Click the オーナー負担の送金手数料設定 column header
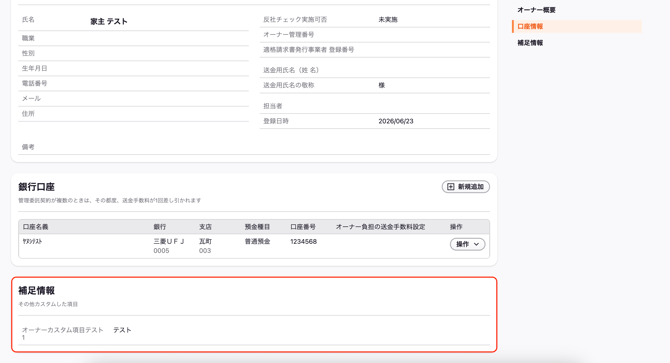Screen dimensions: 670x363 (x=380, y=227)
